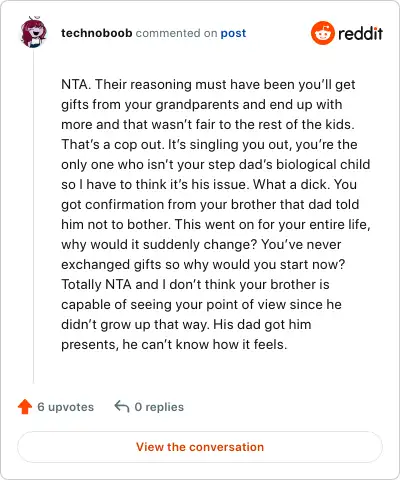
Task: Click the View the conversation button
Action: (x=200, y=447)
